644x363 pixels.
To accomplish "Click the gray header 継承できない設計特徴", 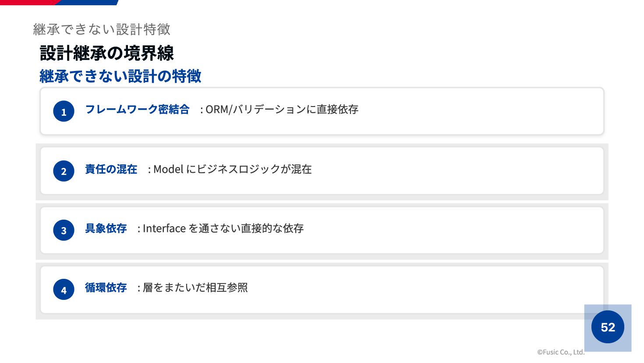I will click(x=102, y=29).
